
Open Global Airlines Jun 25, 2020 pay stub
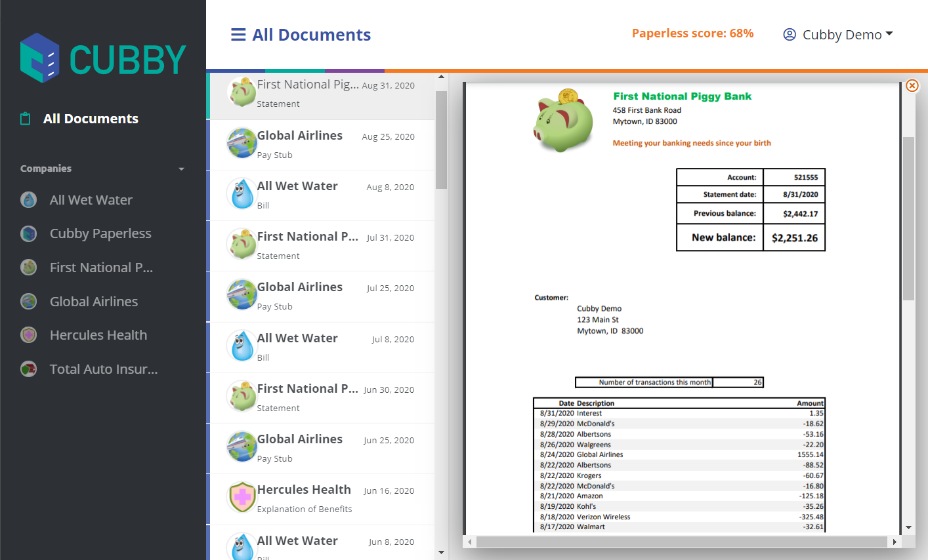(x=322, y=449)
